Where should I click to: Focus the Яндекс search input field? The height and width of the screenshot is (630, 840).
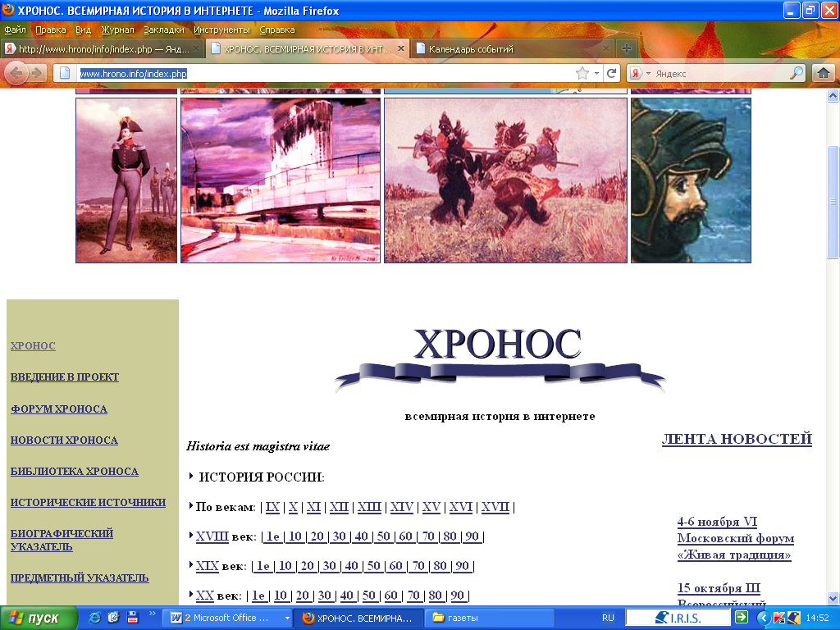pyautogui.click(x=720, y=73)
